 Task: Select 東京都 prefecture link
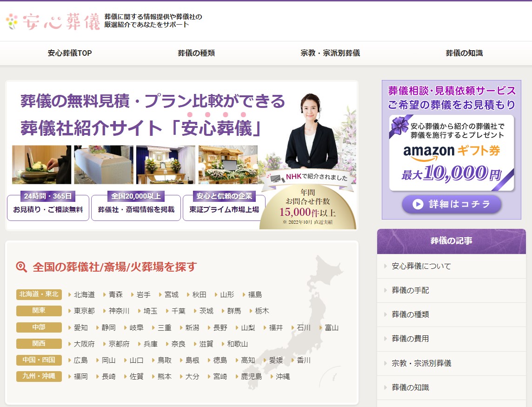(84, 311)
